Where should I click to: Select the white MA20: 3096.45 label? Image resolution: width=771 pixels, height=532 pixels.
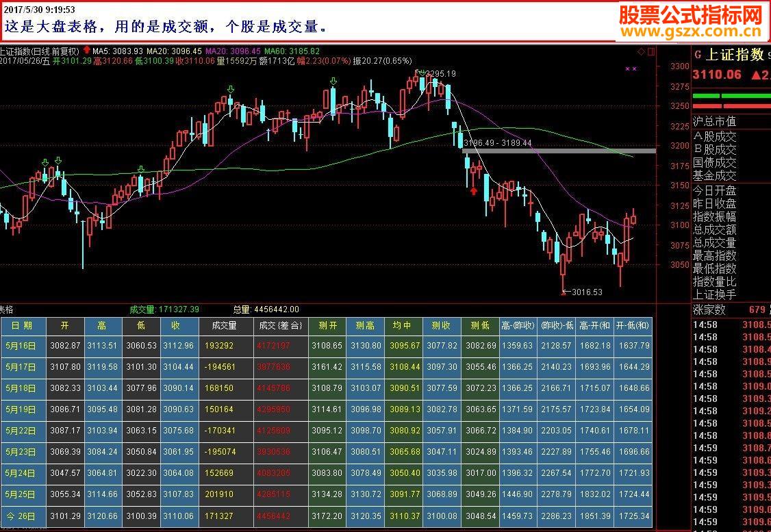click(174, 51)
